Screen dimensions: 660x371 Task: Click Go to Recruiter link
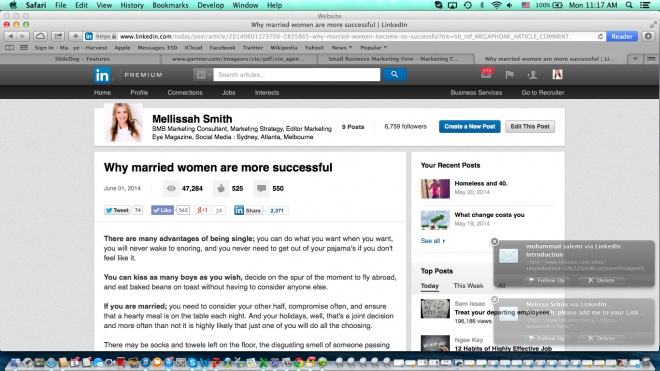pos(543,93)
